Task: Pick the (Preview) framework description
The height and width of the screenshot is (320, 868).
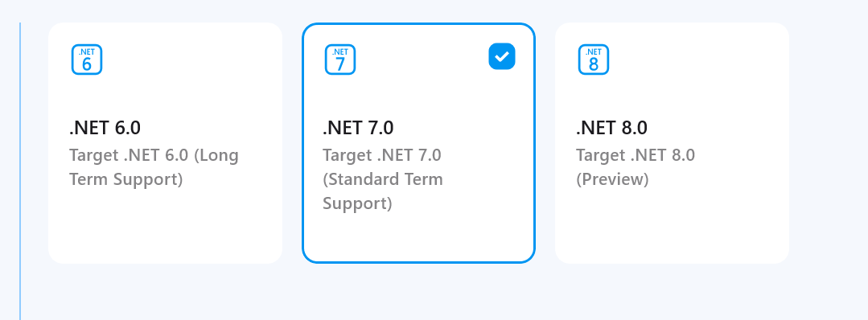Action: pos(612,179)
